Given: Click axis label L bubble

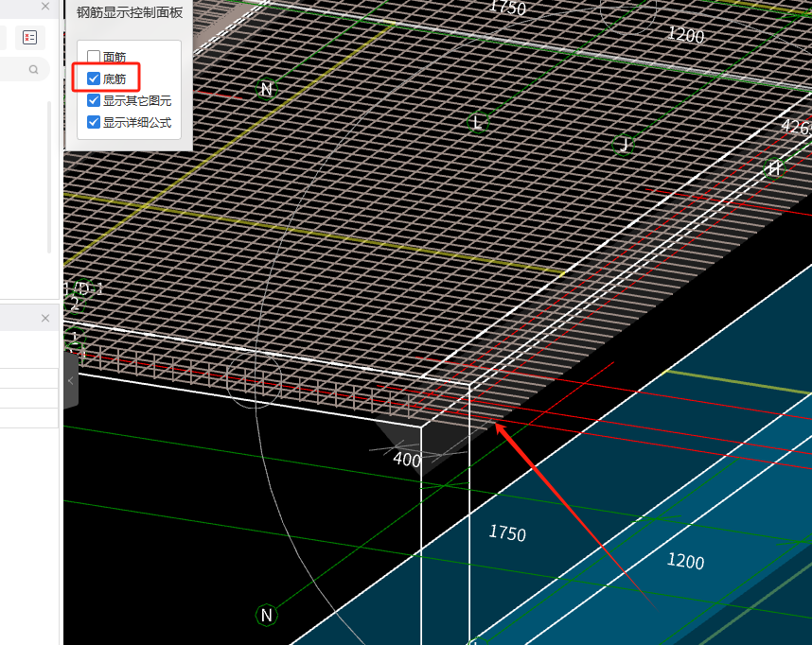Looking at the screenshot, I should click(x=478, y=123).
